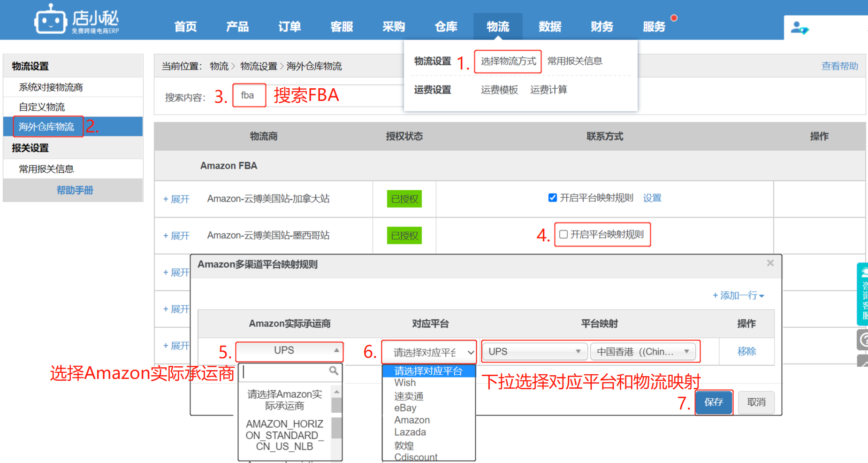
Task: Click 已授权 badge for 加拿大站
Action: 404,199
